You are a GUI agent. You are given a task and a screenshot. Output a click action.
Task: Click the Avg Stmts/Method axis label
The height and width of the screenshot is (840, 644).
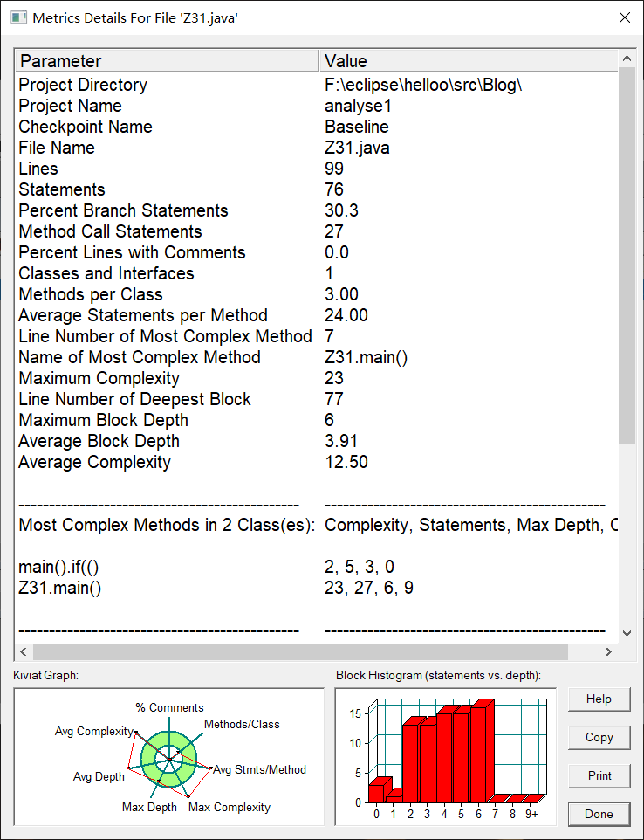point(260,769)
